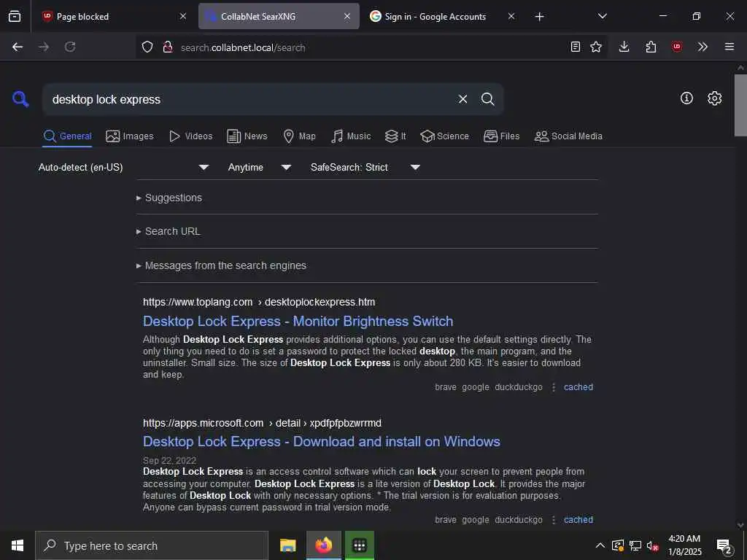
Task: Open the Anytime time range dropdown
Action: tap(259, 167)
